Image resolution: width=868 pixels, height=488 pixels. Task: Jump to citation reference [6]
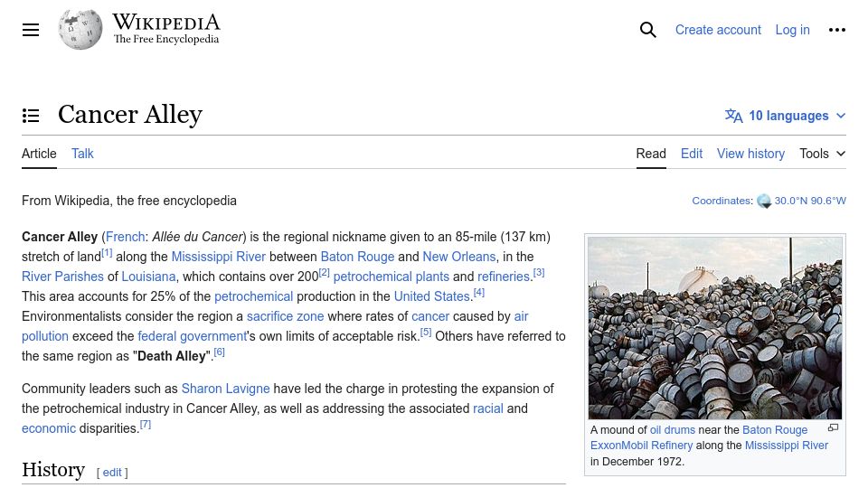click(x=219, y=352)
